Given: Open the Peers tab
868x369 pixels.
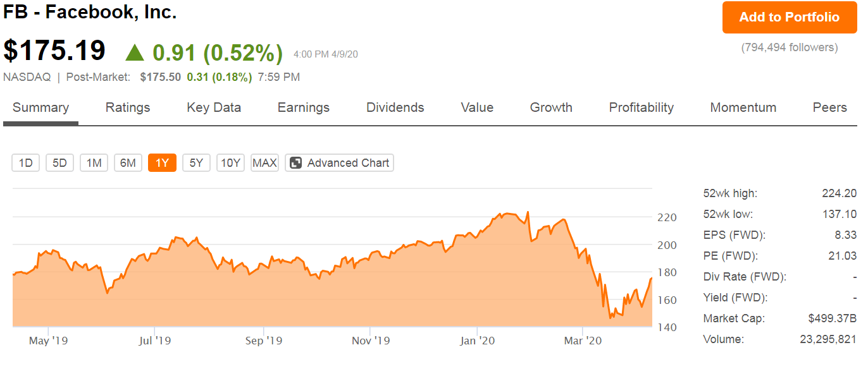Looking at the screenshot, I should tap(829, 107).
